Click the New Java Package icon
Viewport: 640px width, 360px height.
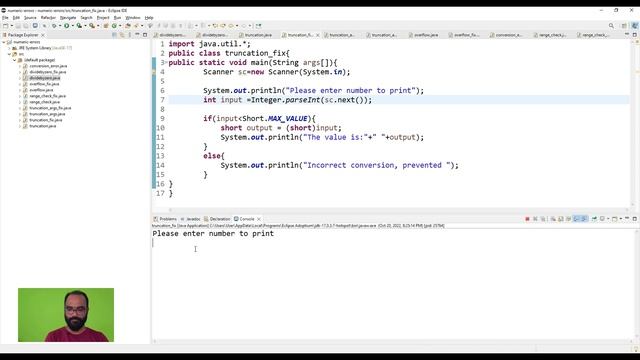coord(106,26)
